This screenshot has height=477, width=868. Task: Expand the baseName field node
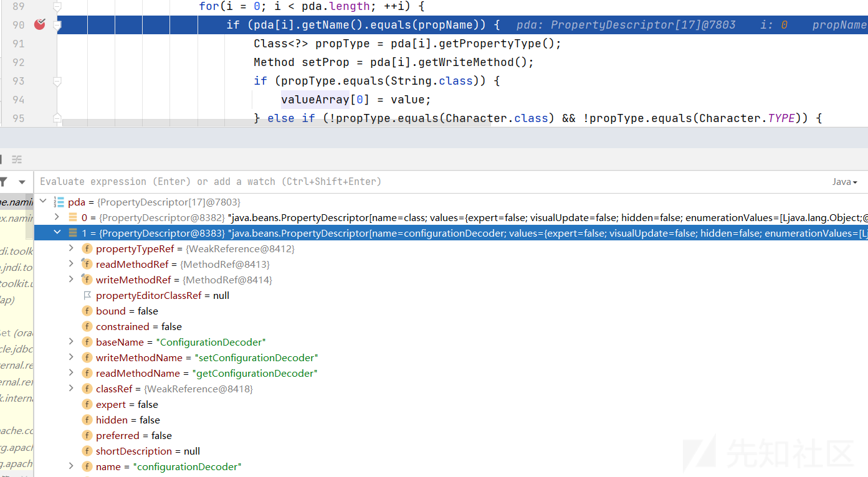[x=71, y=342]
